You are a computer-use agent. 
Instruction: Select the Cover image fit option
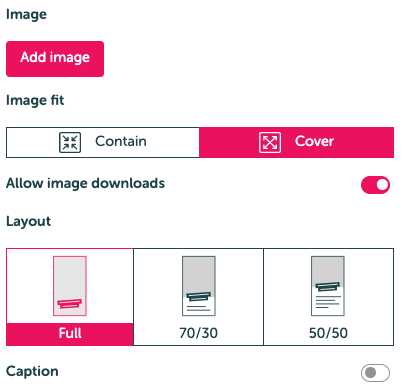(297, 142)
